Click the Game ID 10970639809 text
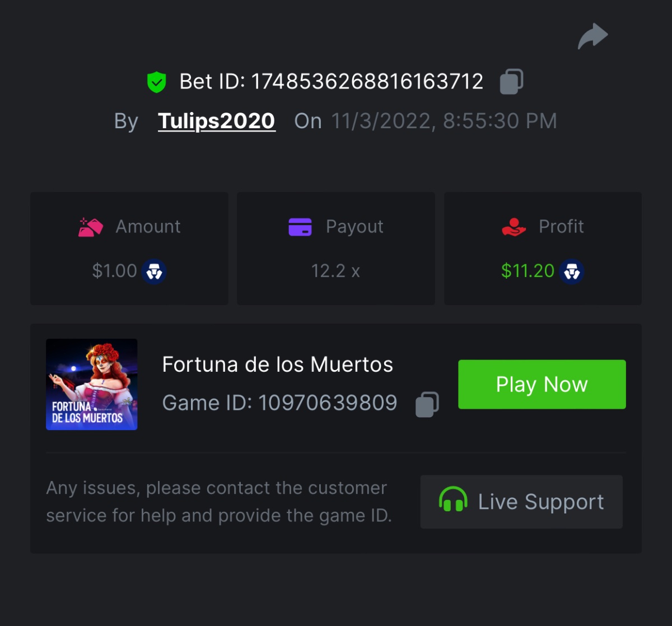Image resolution: width=672 pixels, height=626 pixels. [327, 403]
